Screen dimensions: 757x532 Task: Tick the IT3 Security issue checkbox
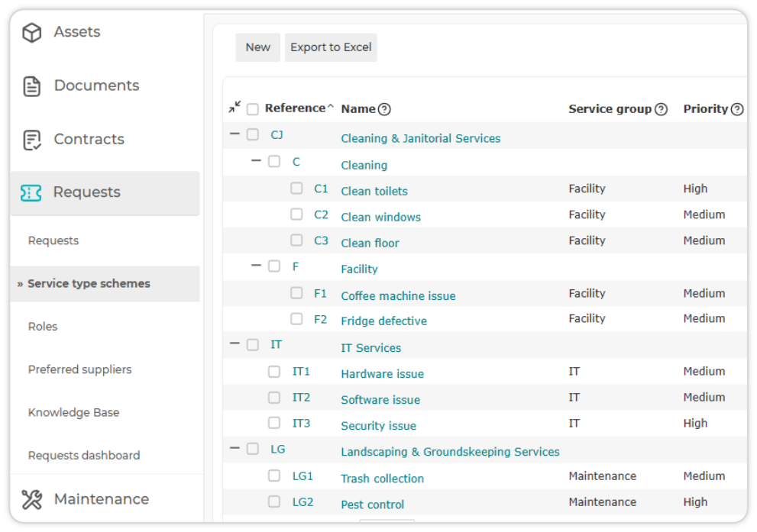coord(274,423)
